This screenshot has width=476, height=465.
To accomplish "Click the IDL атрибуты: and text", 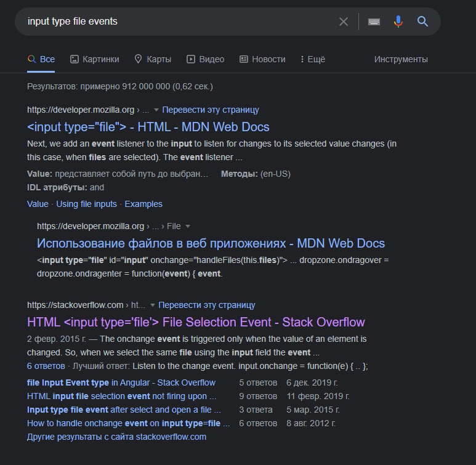I will tap(65, 187).
